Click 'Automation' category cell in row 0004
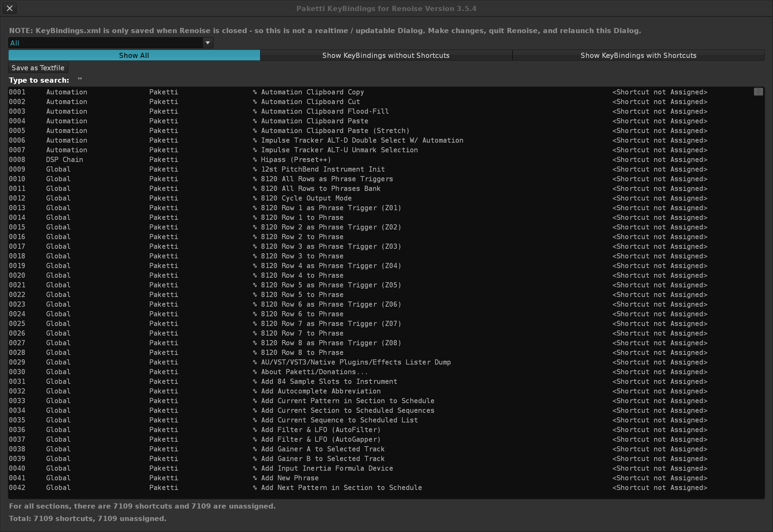The image size is (773, 532). coord(66,121)
